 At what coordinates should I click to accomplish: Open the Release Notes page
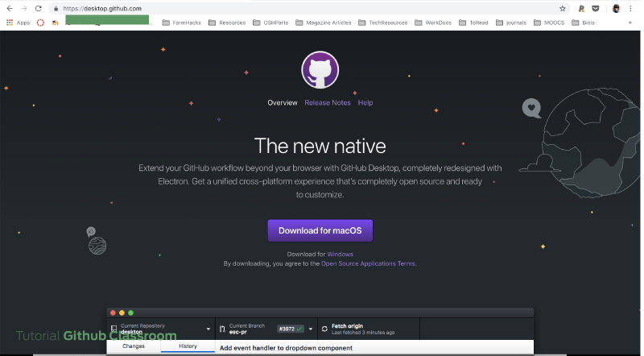(328, 103)
